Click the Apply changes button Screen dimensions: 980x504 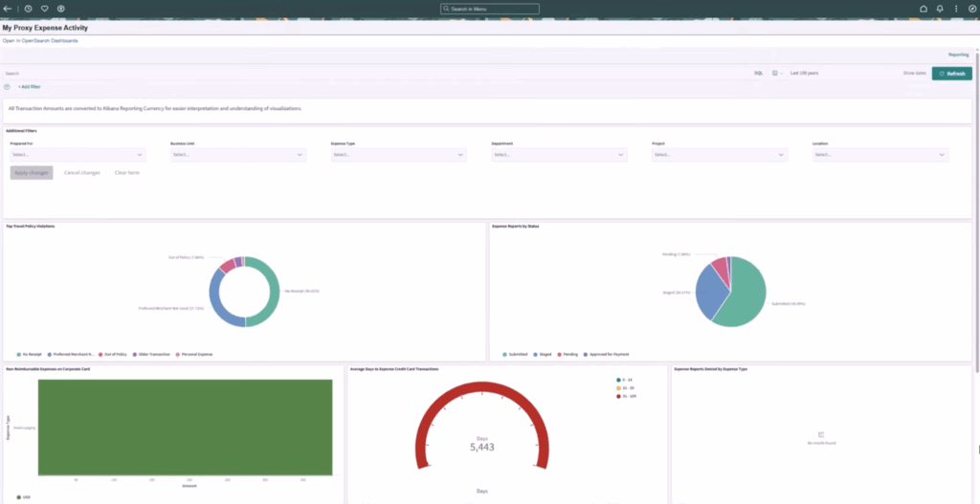click(x=32, y=172)
